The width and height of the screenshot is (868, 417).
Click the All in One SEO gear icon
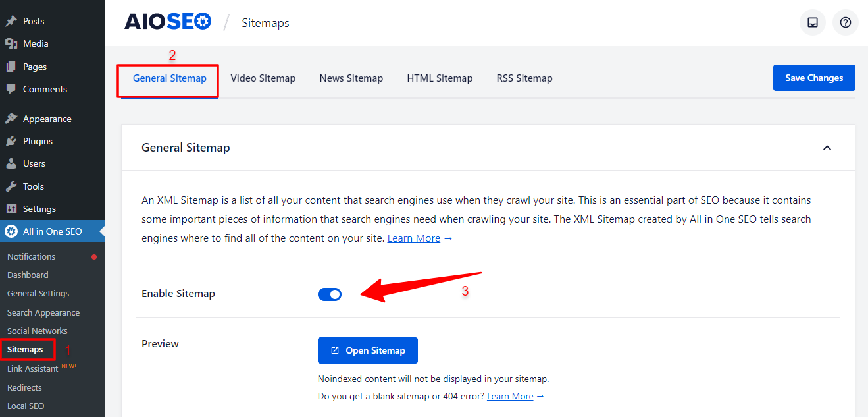11,231
